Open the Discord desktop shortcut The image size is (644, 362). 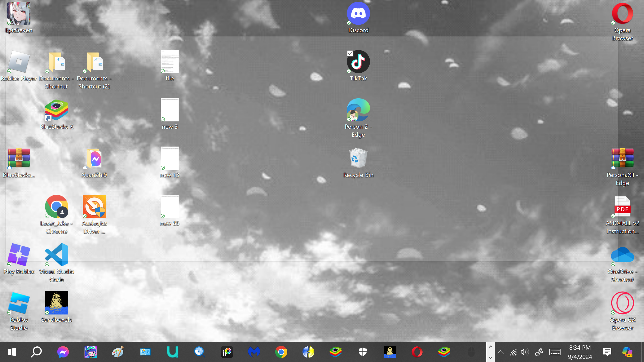pyautogui.click(x=358, y=14)
